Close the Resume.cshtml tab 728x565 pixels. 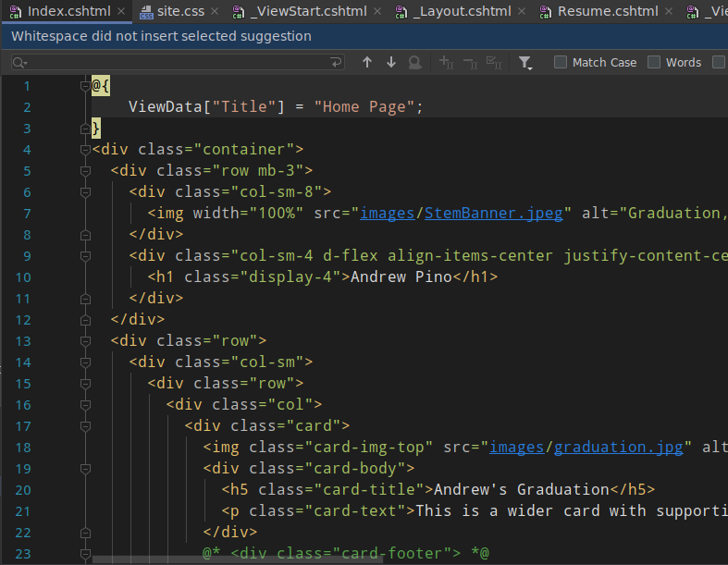[x=669, y=12]
